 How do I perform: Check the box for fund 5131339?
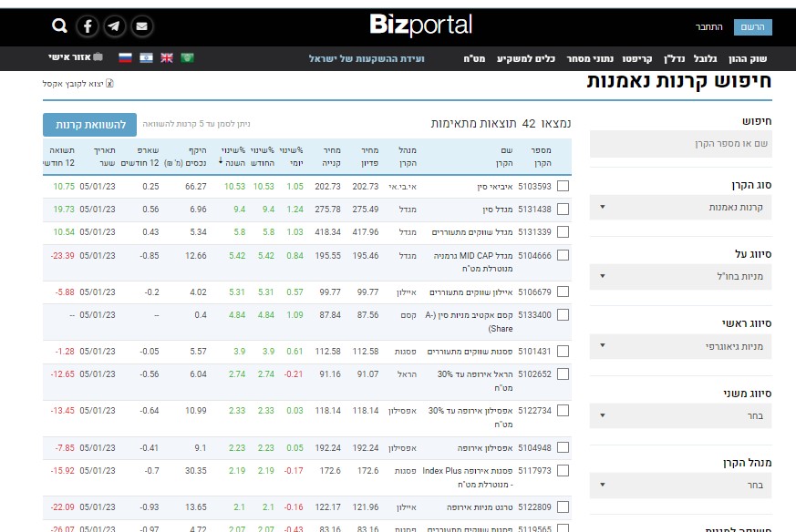click(563, 231)
